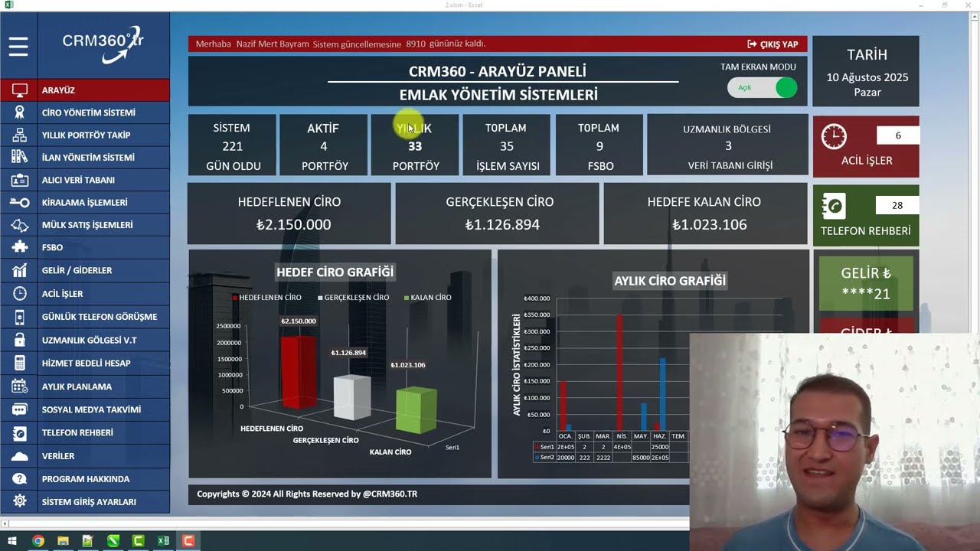Open the hamburger menu icon
Viewport: 980px width, 551px height.
click(x=18, y=47)
